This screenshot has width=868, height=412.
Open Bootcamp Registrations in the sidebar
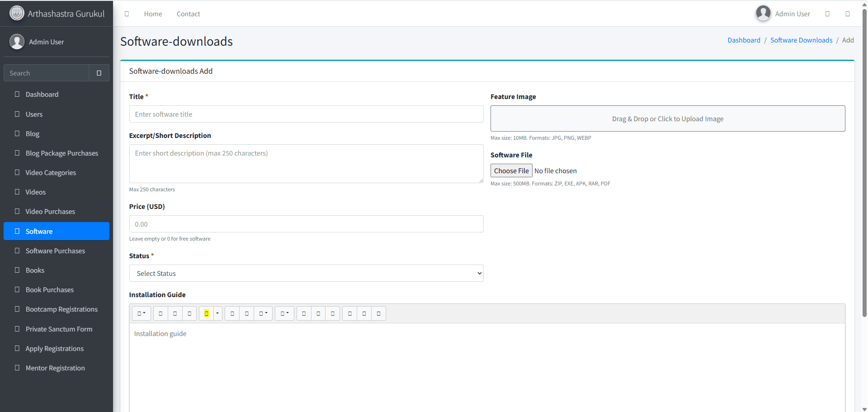tap(57, 309)
